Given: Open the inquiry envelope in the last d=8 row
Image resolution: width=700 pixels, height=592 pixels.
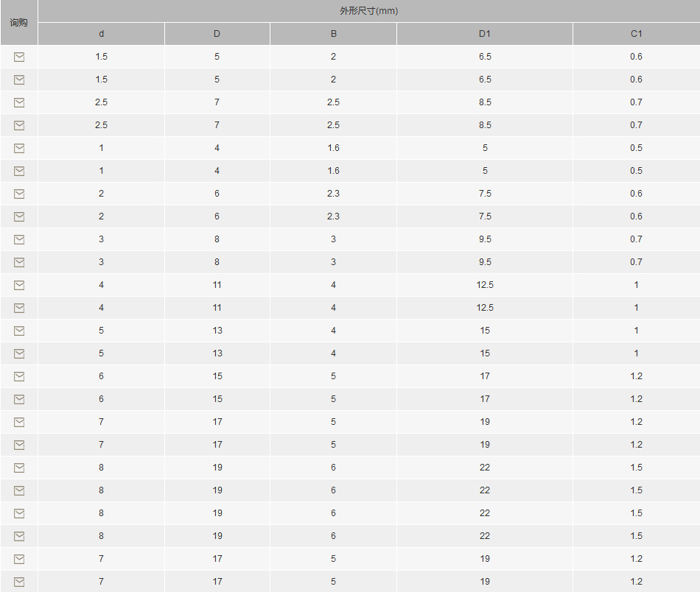Looking at the screenshot, I should click(x=19, y=536).
